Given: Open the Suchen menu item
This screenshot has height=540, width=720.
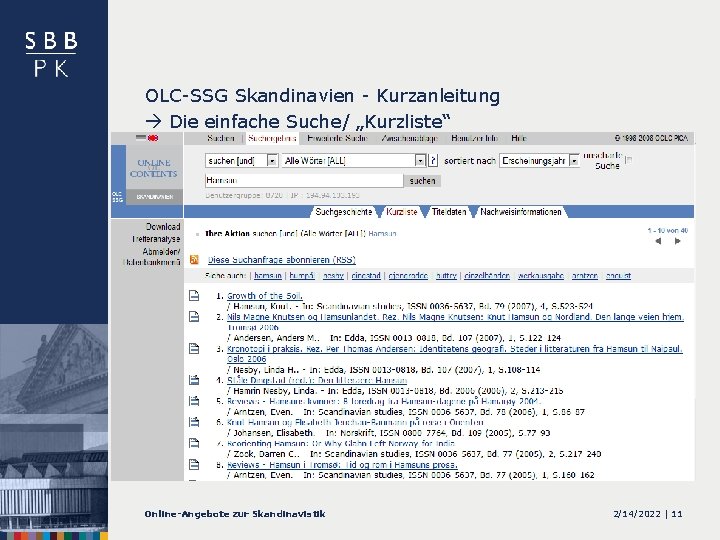Looking at the screenshot, I should pos(221,138).
